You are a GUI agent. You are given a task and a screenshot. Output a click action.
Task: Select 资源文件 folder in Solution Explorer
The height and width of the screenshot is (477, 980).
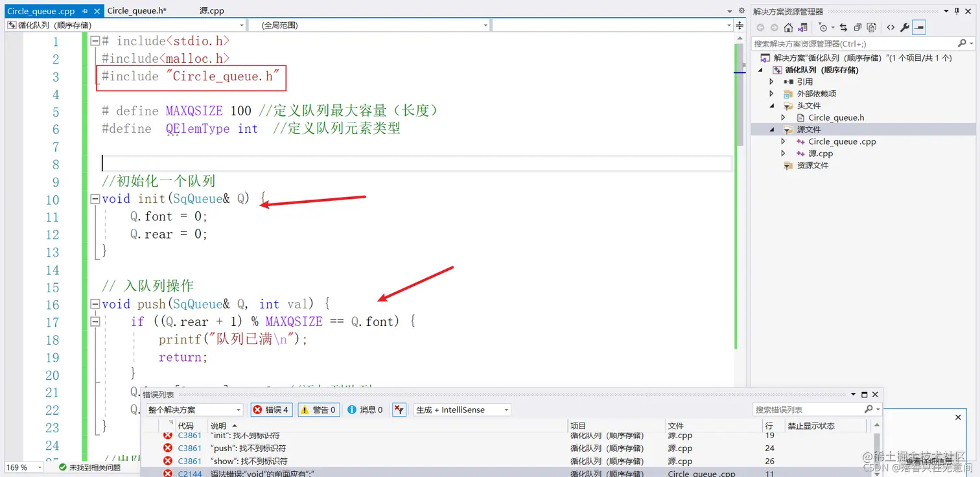click(812, 165)
